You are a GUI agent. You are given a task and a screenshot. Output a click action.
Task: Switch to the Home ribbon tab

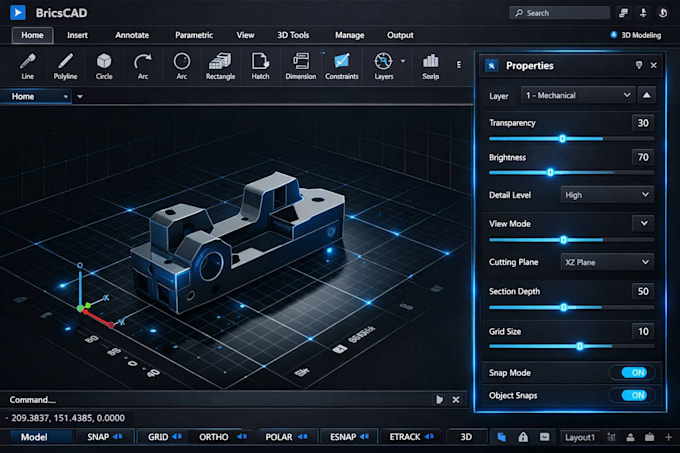(33, 35)
